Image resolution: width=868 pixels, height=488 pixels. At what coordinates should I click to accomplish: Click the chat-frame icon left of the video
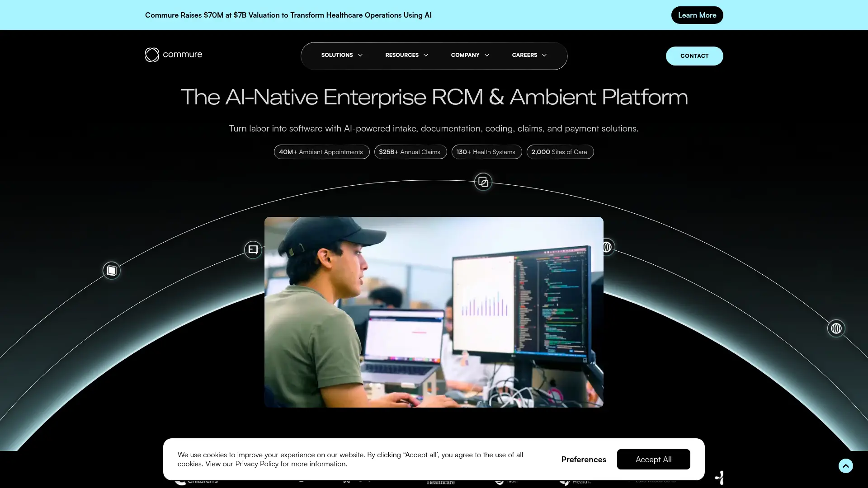point(253,249)
